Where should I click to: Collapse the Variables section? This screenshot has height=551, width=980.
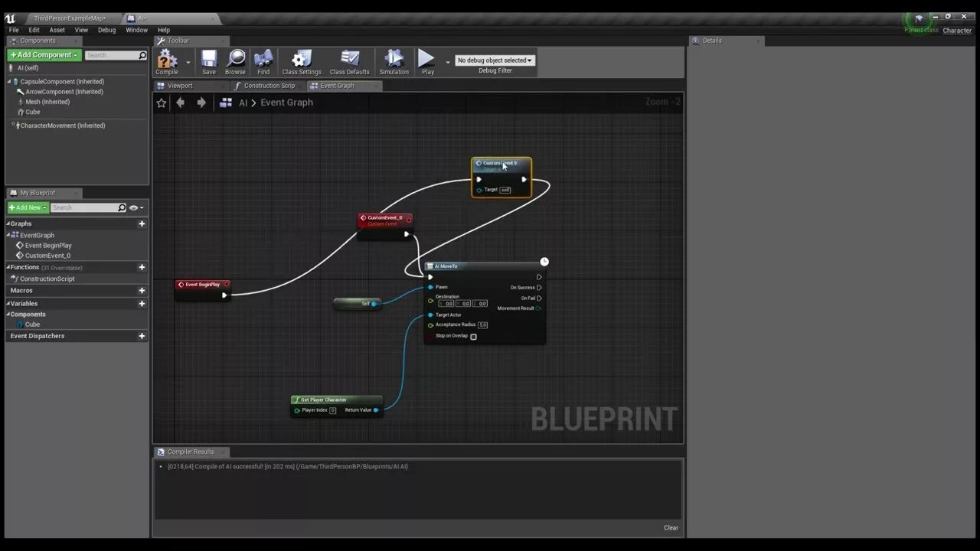coord(8,304)
